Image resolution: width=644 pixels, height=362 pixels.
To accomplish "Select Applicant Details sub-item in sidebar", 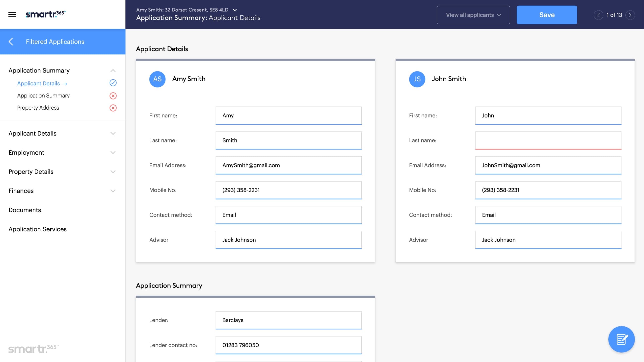I will 38,83.
